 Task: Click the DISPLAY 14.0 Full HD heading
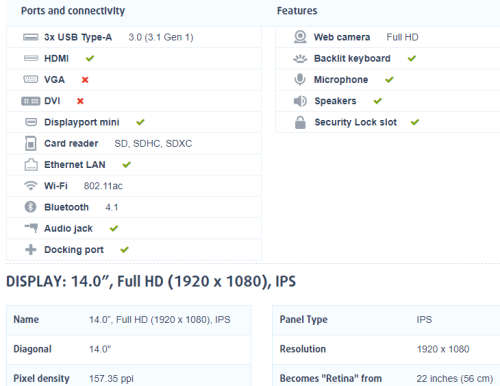pos(151,281)
